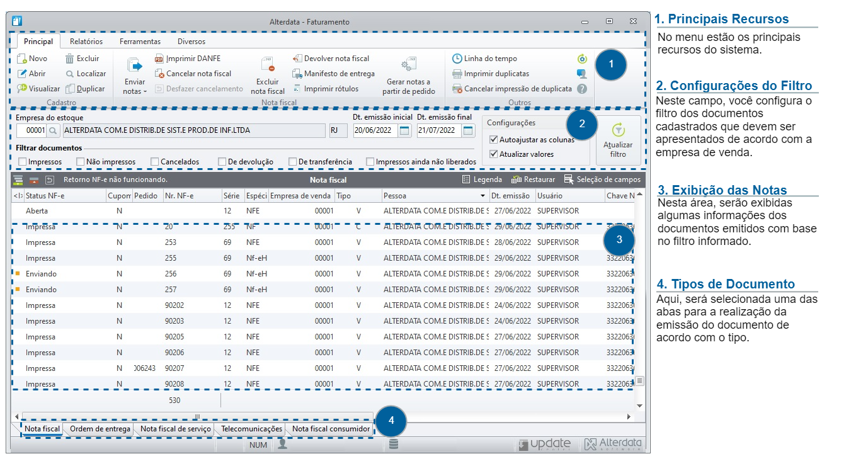Select the row with Nr. NF-e 90205
The width and height of the screenshot is (868, 466).
point(323,337)
